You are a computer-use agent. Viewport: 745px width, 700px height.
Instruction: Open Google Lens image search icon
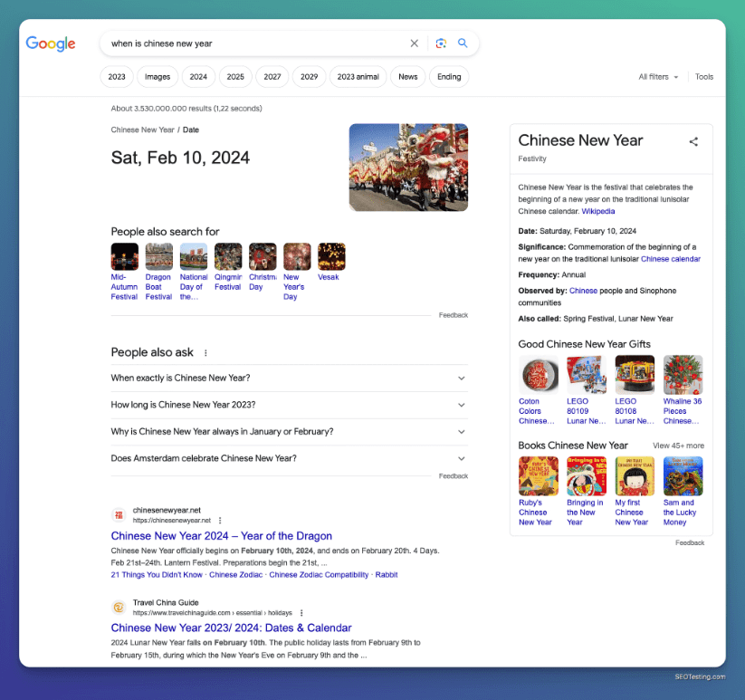441,43
